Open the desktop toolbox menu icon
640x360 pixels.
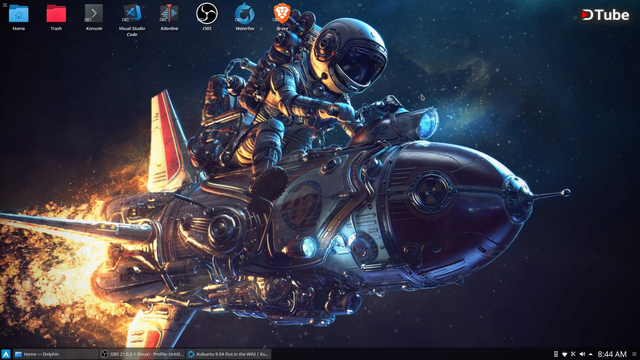click(x=4, y=4)
